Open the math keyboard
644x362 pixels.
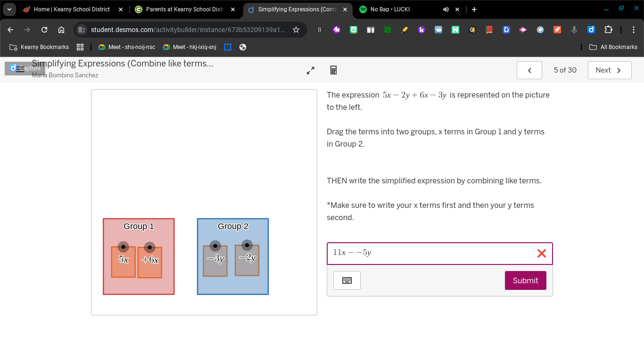tap(347, 280)
